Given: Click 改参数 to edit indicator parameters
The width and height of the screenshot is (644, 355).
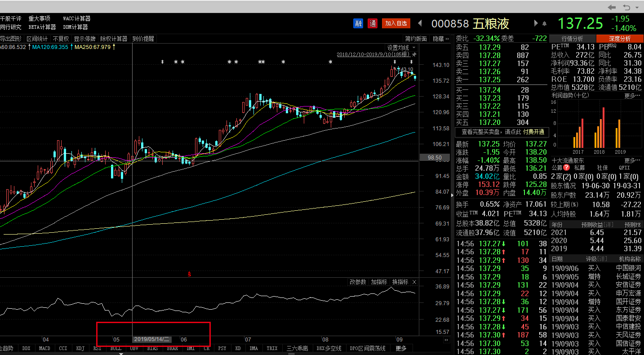Looking at the screenshot, I should point(358,282).
